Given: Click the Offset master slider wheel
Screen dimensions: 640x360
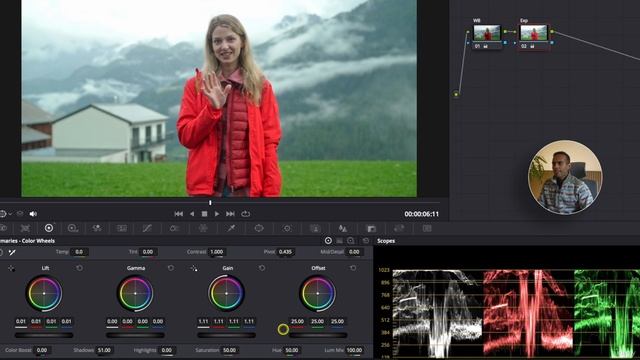Looking at the screenshot, I should point(318,335).
